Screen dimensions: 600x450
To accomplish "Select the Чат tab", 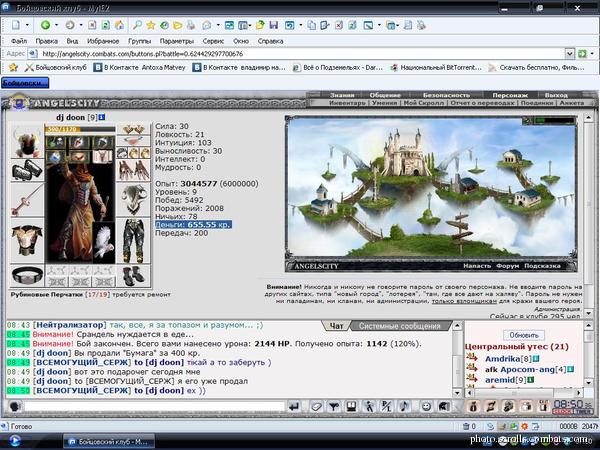I will [x=336, y=326].
